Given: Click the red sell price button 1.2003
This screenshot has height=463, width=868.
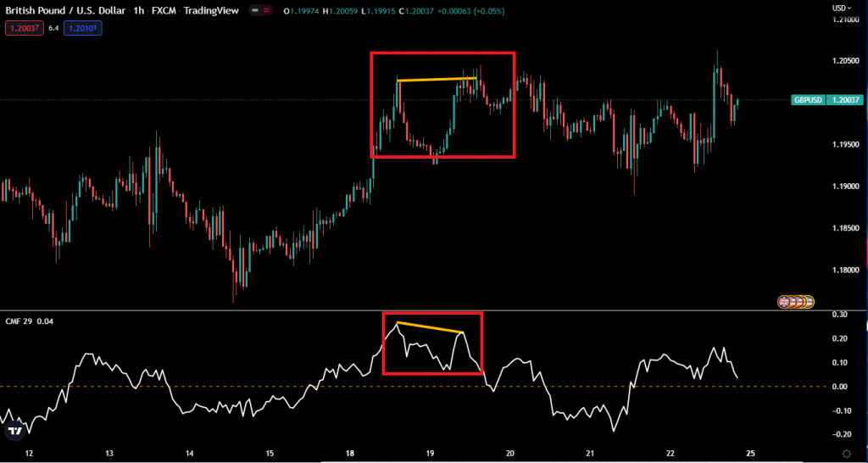Looking at the screenshot, I should click(x=25, y=28).
